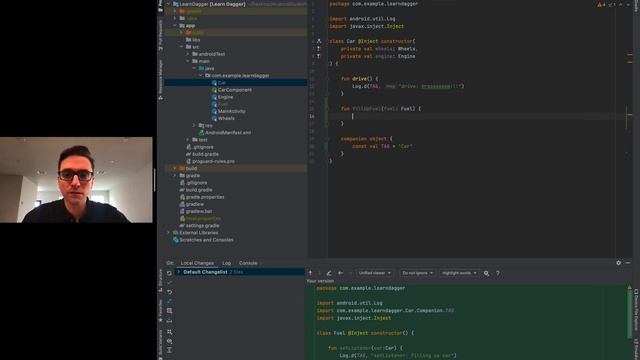Expand External Libraries node
The width and height of the screenshot is (640, 360).
[x=168, y=233]
